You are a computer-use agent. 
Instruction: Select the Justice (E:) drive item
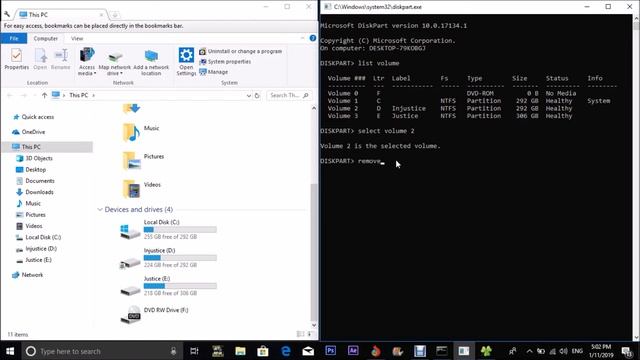pyautogui.click(x=169, y=286)
